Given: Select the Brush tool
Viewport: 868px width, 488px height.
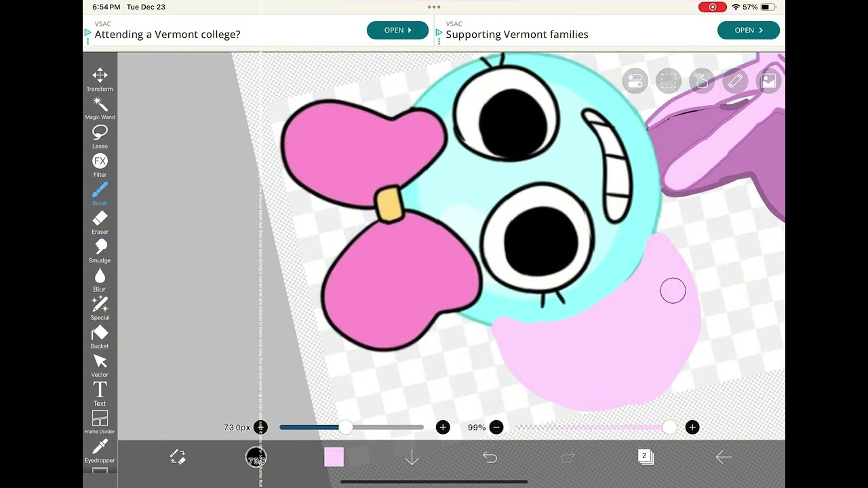Looking at the screenshot, I should click(100, 194).
